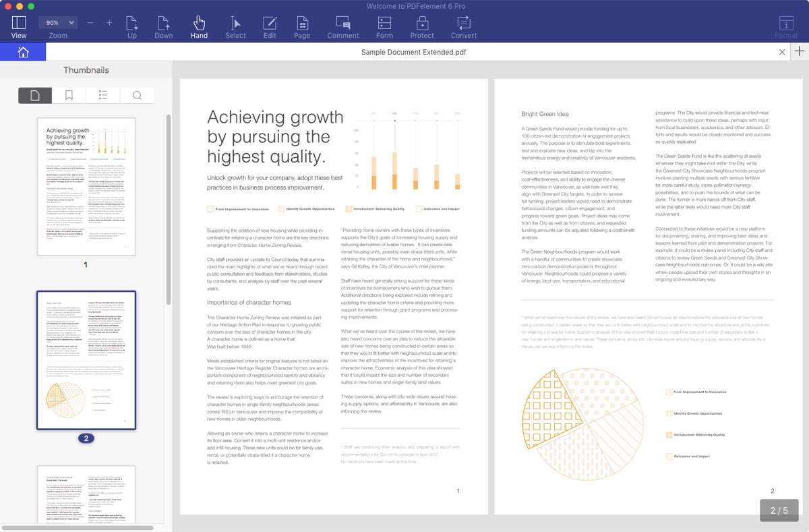Click the zoom out minus button

[90, 23]
